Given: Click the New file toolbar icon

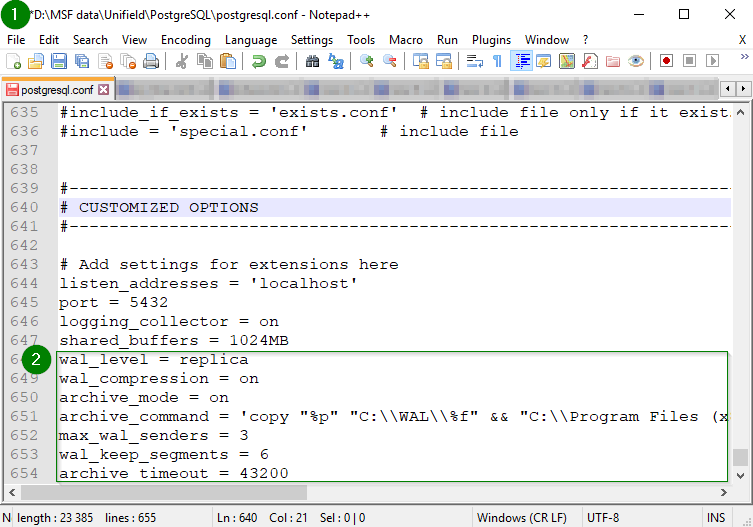Looking at the screenshot, I should pos(14,61).
